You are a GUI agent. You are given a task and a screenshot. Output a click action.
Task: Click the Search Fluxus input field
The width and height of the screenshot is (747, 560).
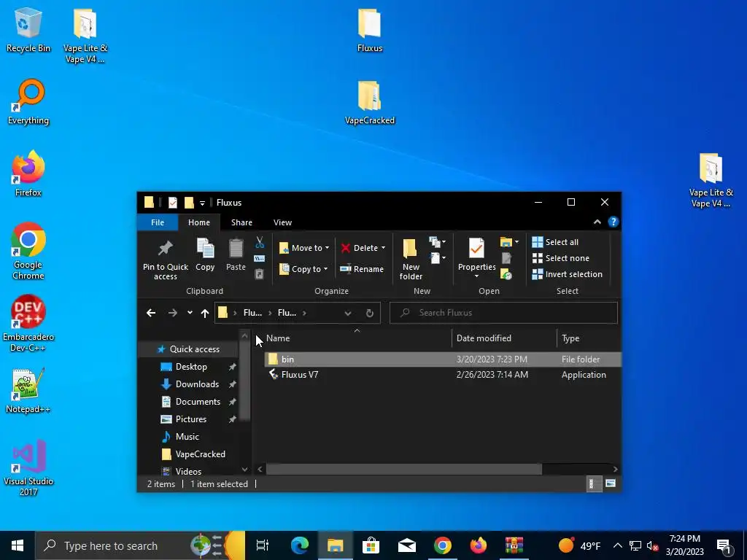[x=503, y=313]
